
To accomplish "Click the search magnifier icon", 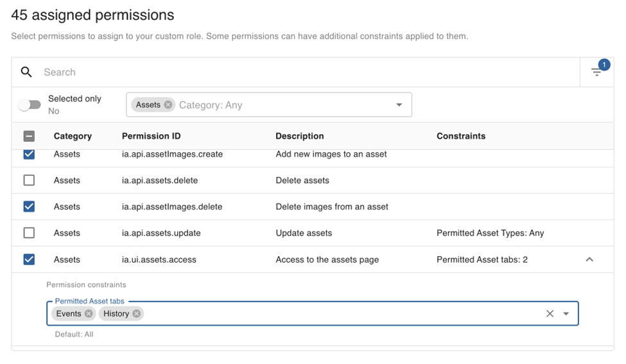I will [x=26, y=72].
